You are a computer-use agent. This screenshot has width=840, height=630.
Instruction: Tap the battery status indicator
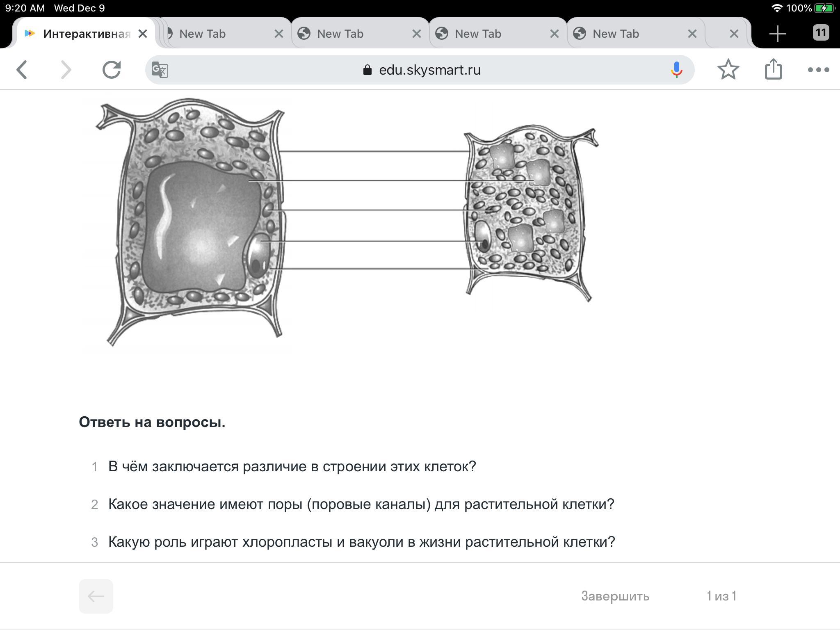pyautogui.click(x=824, y=8)
